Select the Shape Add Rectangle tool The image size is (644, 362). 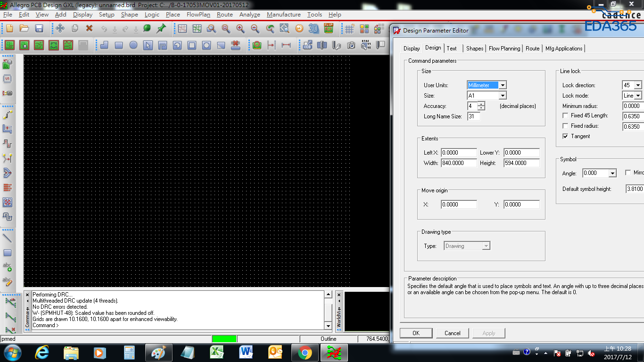click(x=119, y=45)
